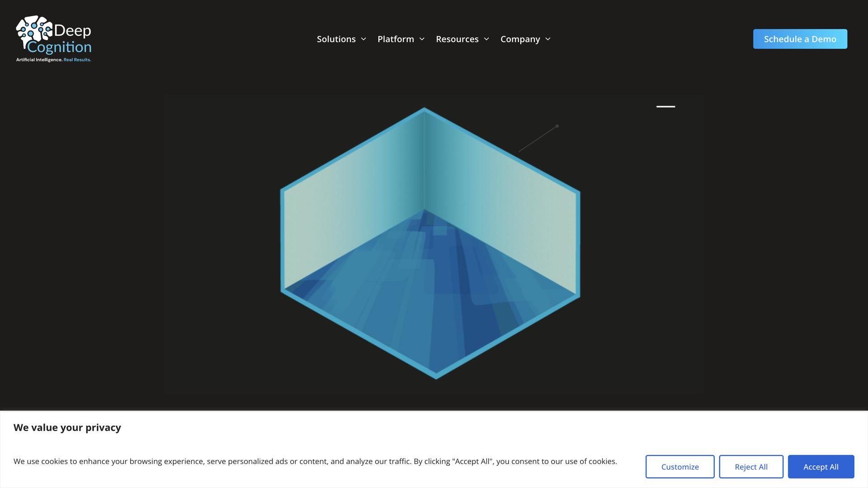
Task: Click the "We value your privacy" heading
Action: click(x=67, y=427)
